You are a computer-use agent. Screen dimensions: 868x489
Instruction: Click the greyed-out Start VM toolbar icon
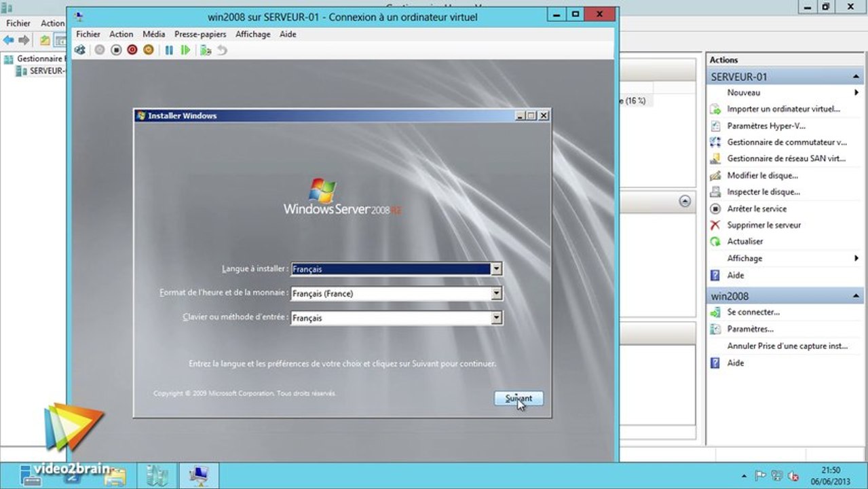click(x=100, y=50)
